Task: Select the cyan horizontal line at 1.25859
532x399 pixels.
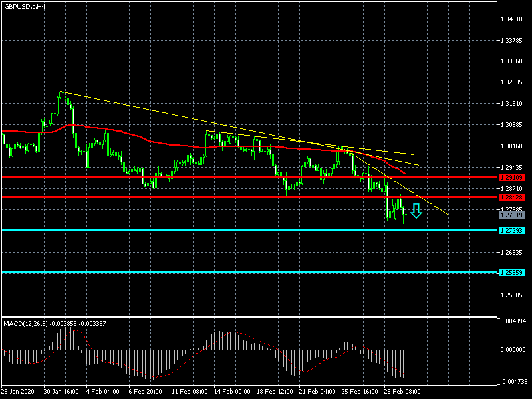Action: (x=249, y=273)
